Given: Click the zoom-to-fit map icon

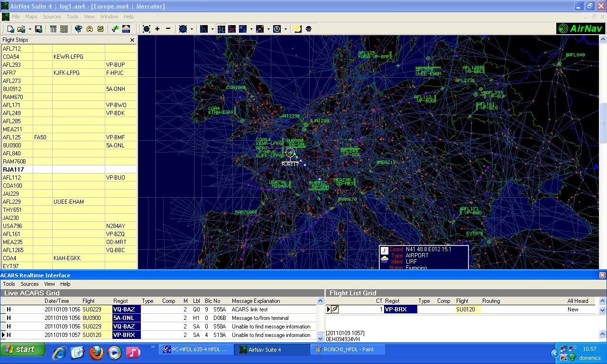Looking at the screenshot, I should pos(147,29).
